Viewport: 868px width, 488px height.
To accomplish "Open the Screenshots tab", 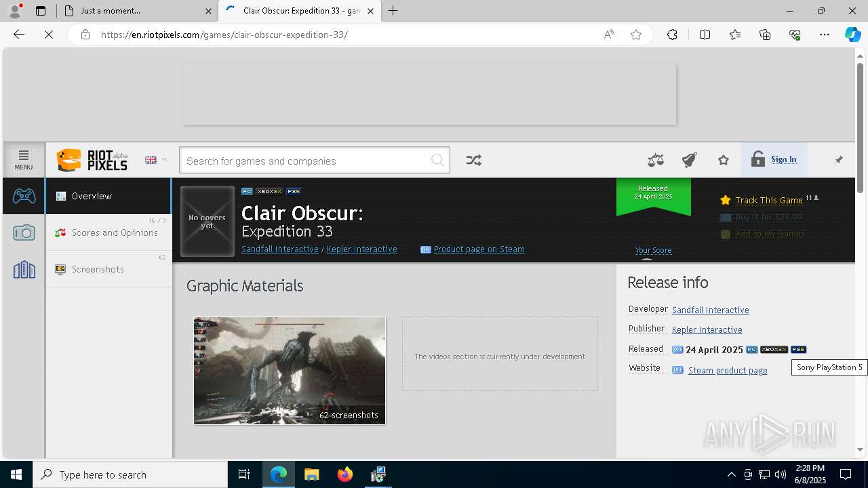I will coord(108,269).
